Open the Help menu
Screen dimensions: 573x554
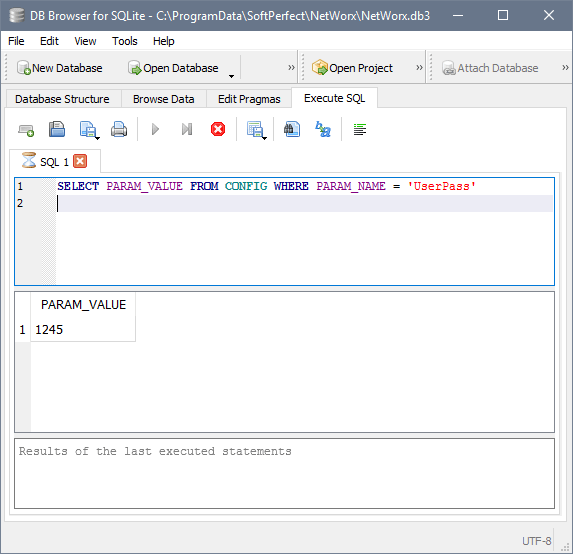coord(163,41)
